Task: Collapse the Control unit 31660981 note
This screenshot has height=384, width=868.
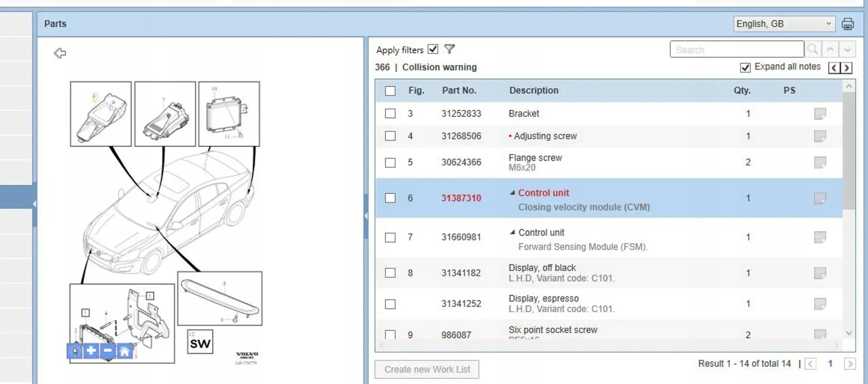Action: pyautogui.click(x=512, y=232)
